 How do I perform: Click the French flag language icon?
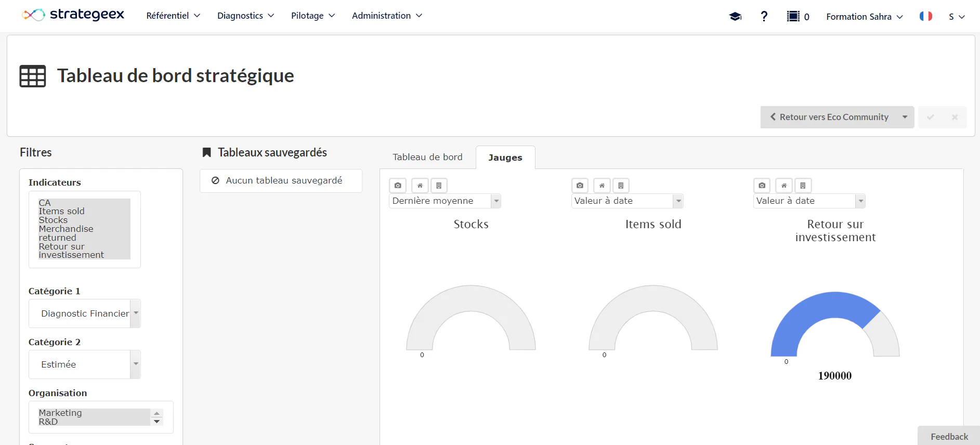click(x=926, y=16)
